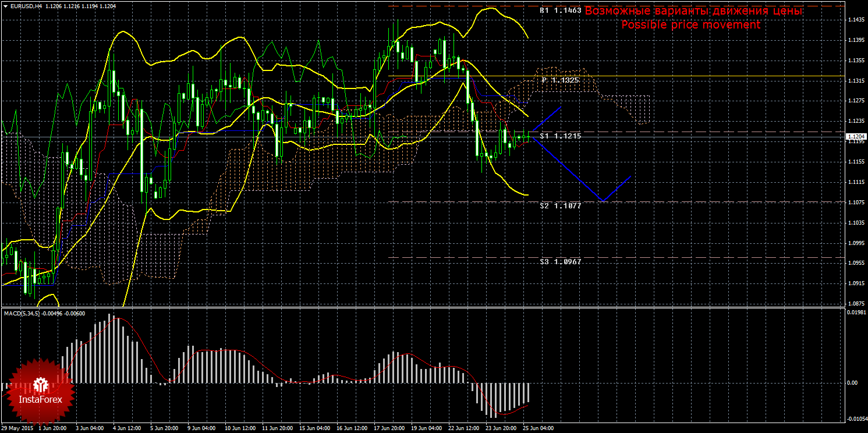Click the 0.01981 MACD scale value
Viewport: 868px width, 433px height.
click(856, 314)
